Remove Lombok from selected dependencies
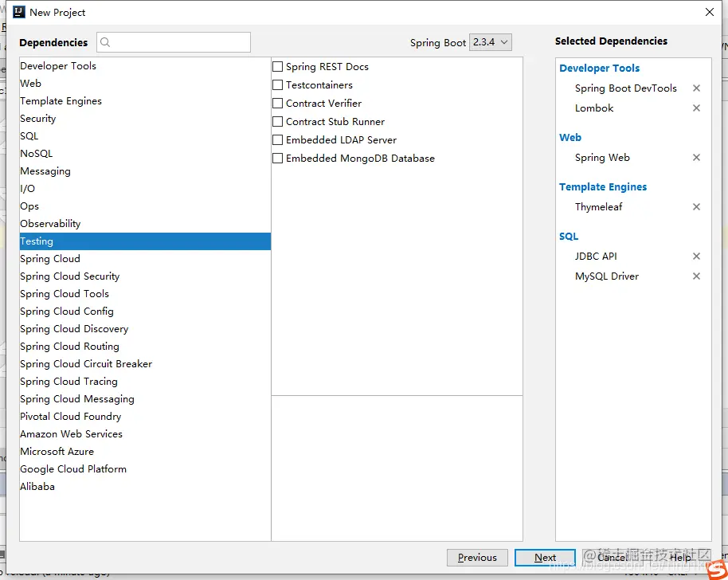Image resolution: width=728 pixels, height=580 pixels. pyautogui.click(x=696, y=108)
